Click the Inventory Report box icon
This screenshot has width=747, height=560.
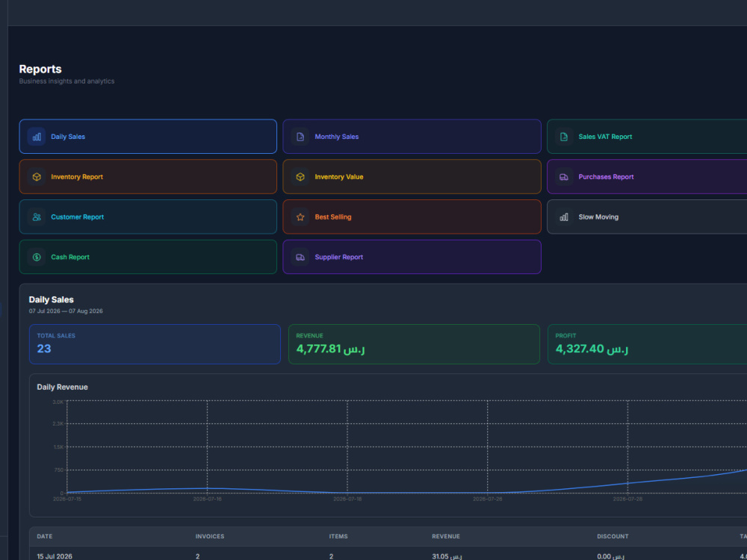(37, 177)
